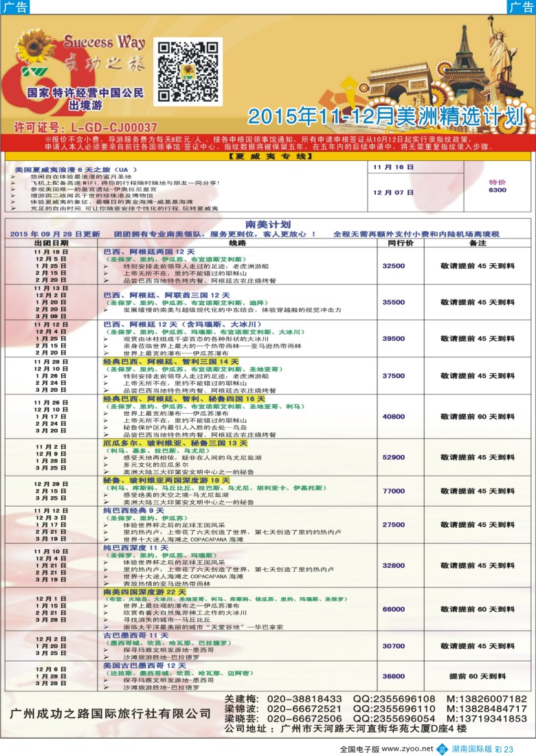Click the 美国古巴墨西哥12天 route title
This screenshot has height=756, width=536.
coord(144,665)
